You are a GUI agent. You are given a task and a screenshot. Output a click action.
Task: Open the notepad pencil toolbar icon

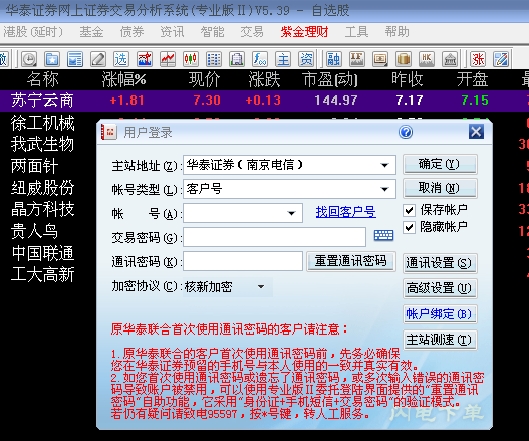click(501, 59)
